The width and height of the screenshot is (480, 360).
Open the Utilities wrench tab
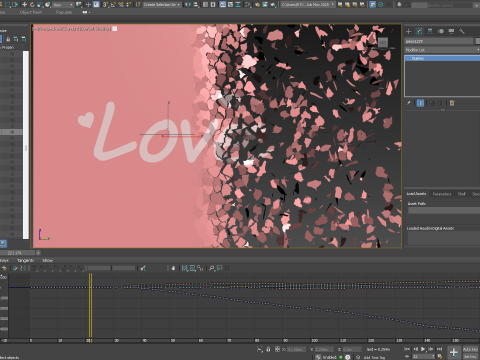(x=462, y=31)
